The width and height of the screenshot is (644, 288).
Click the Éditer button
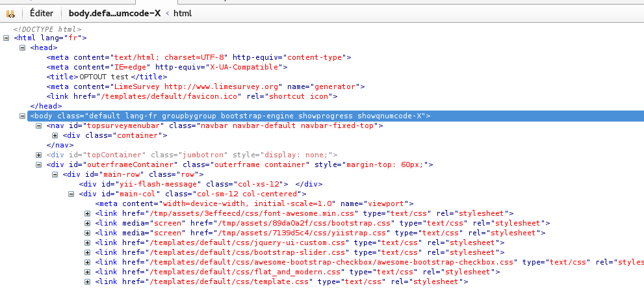click(x=42, y=13)
